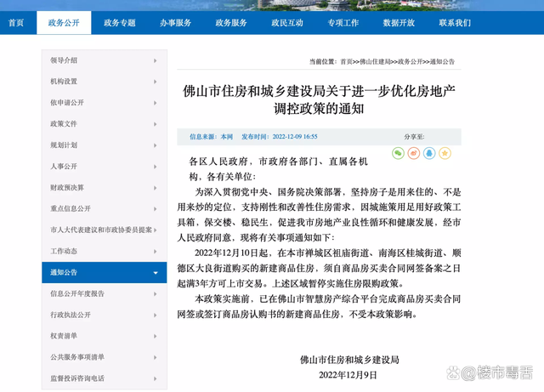Open 政务服务 in top navigation
Screen dimensions: 544x392
pyautogui.click(x=231, y=23)
